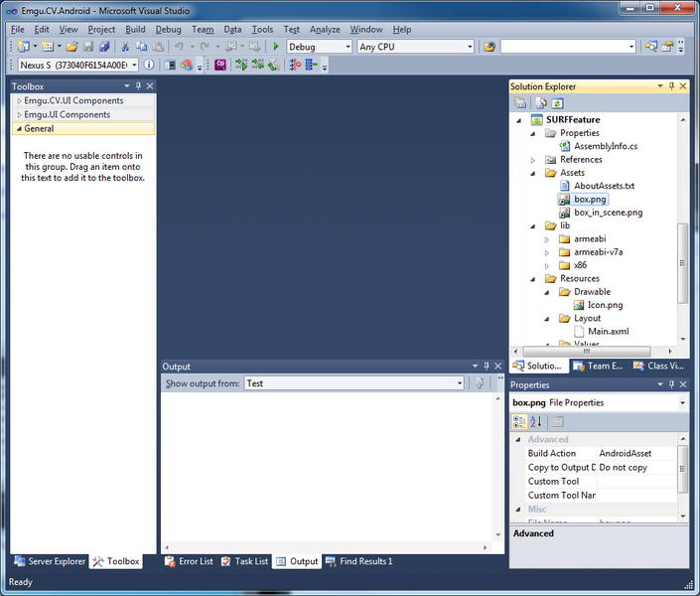Click the Refresh icon in Solution Explorer
The width and height of the screenshot is (700, 596).
[x=558, y=103]
